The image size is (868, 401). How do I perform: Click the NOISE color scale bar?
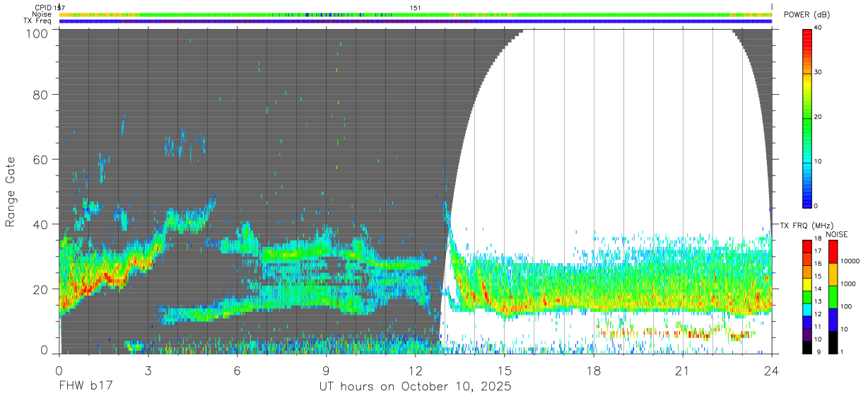(x=833, y=297)
